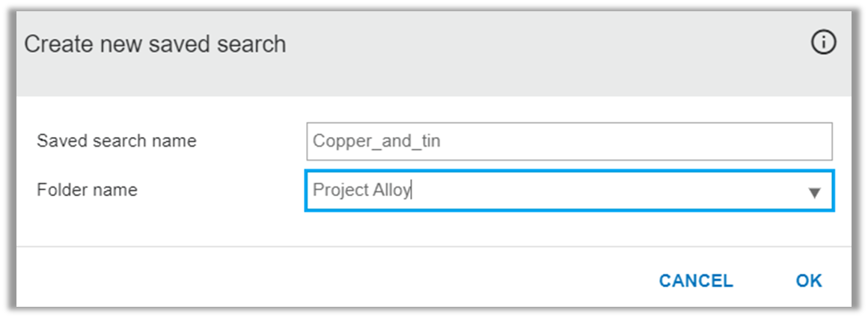Screen dimensions: 868x318
Task: Show help via the circled i icon
Action: (x=823, y=43)
